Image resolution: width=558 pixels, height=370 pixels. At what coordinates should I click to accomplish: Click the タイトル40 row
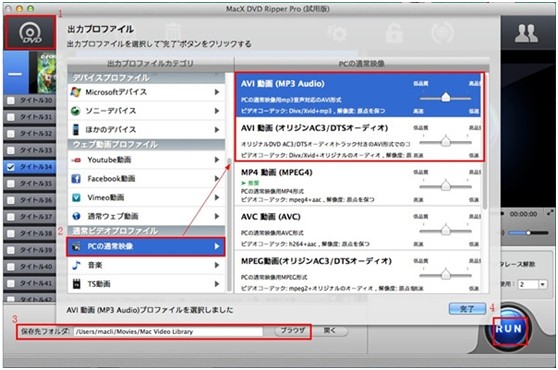30,266
